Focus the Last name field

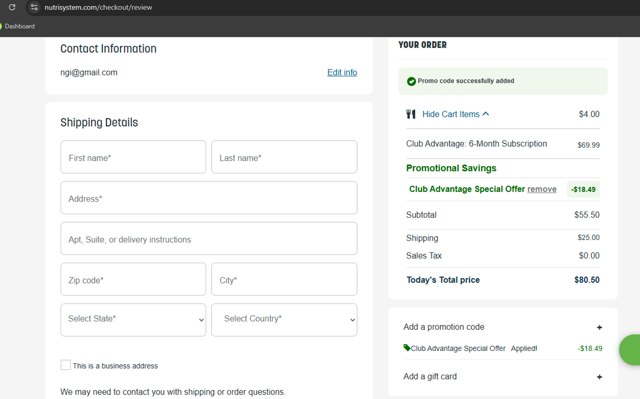[x=284, y=157]
